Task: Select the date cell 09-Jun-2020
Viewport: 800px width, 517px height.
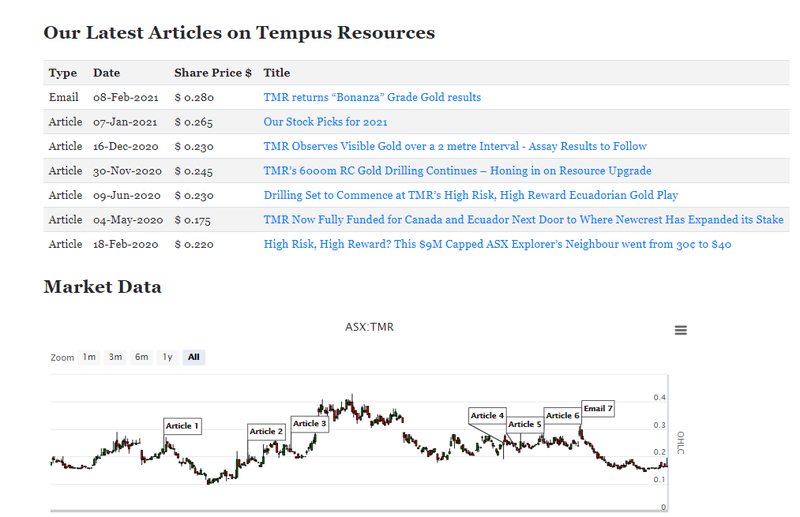Action: click(127, 195)
